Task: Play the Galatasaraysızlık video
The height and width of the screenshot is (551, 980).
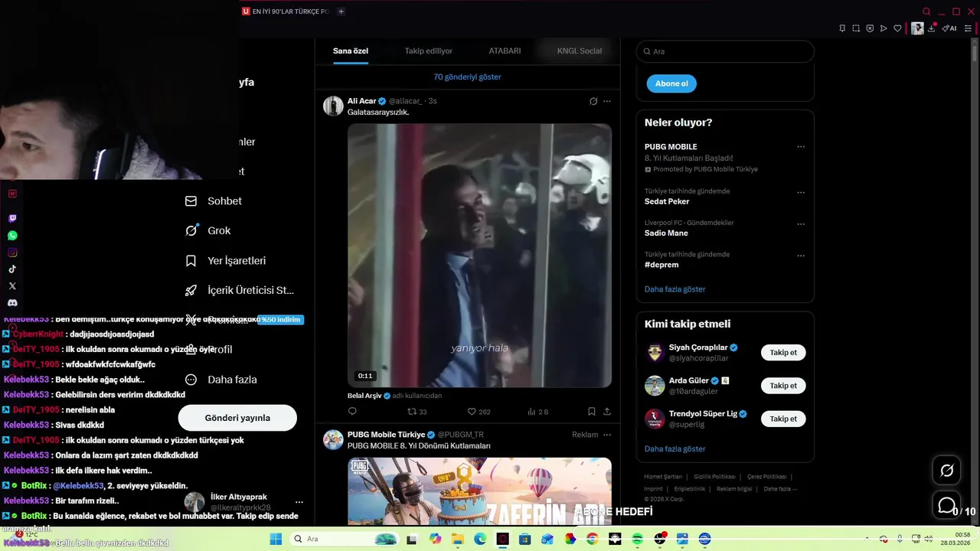Action: point(479,256)
